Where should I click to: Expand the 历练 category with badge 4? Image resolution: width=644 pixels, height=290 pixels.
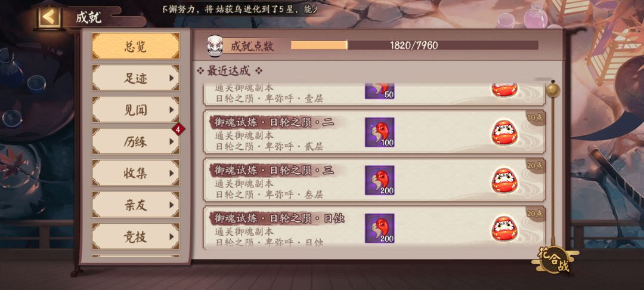pyautogui.click(x=135, y=141)
